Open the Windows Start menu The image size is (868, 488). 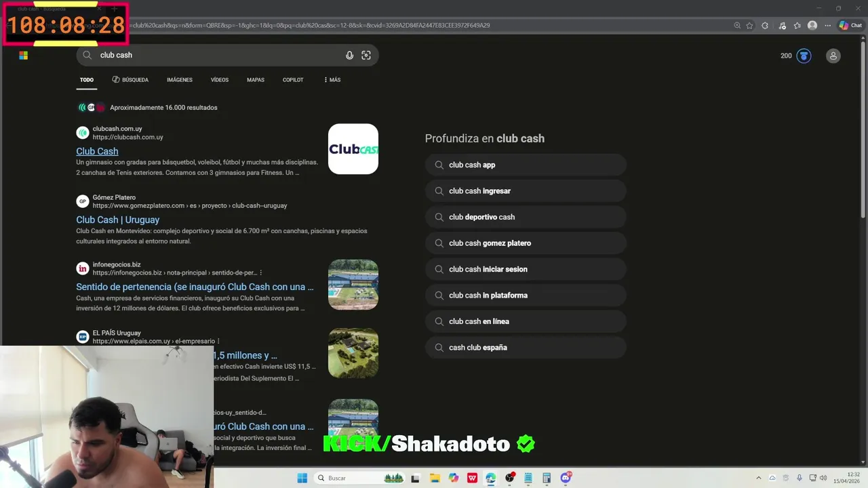coord(302,478)
